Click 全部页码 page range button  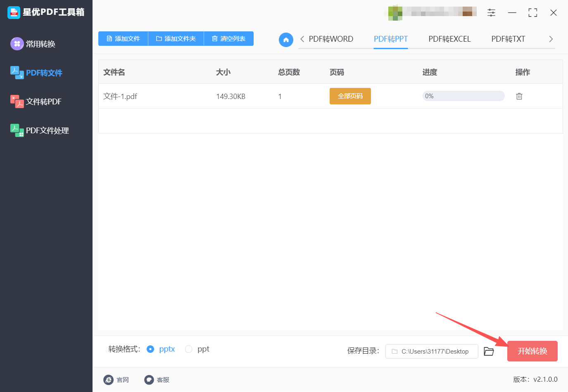tap(350, 96)
